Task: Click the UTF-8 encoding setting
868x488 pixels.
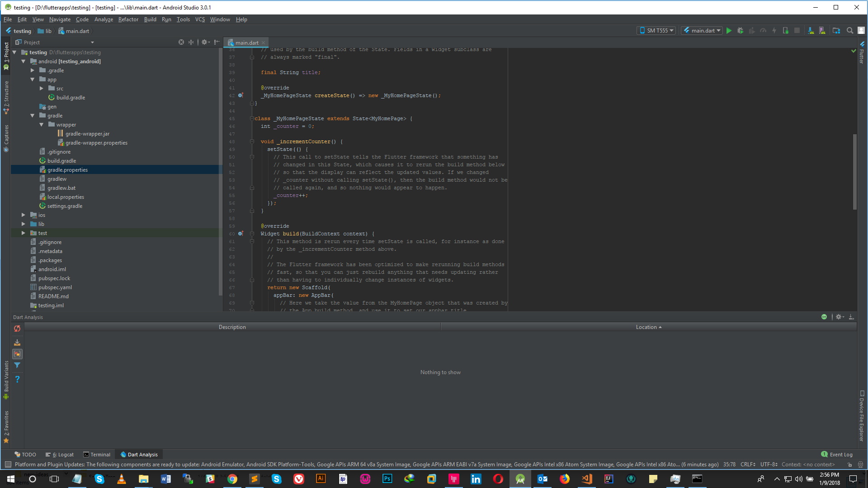Action: (x=769, y=465)
